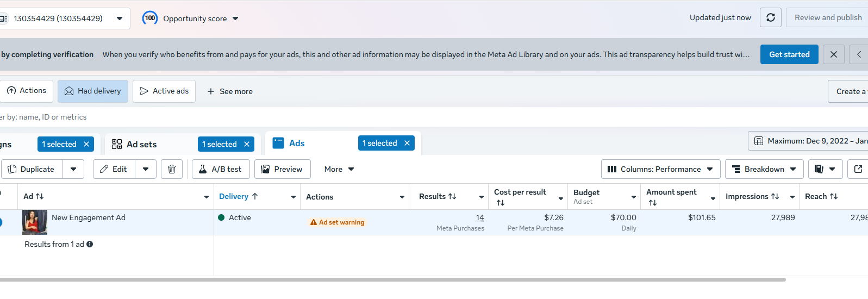Image resolution: width=868 pixels, height=299 pixels.
Task: Click the Ad set warning indicator
Action: [337, 222]
